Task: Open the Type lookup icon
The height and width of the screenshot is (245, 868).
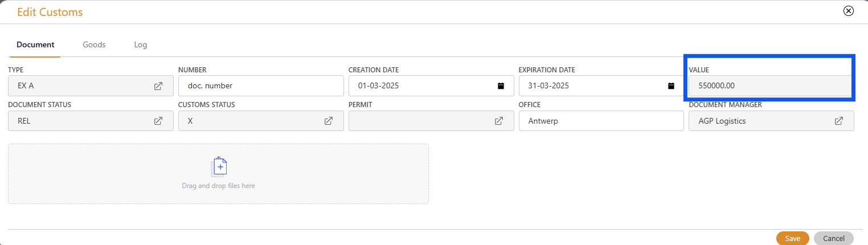Action: pyautogui.click(x=158, y=86)
